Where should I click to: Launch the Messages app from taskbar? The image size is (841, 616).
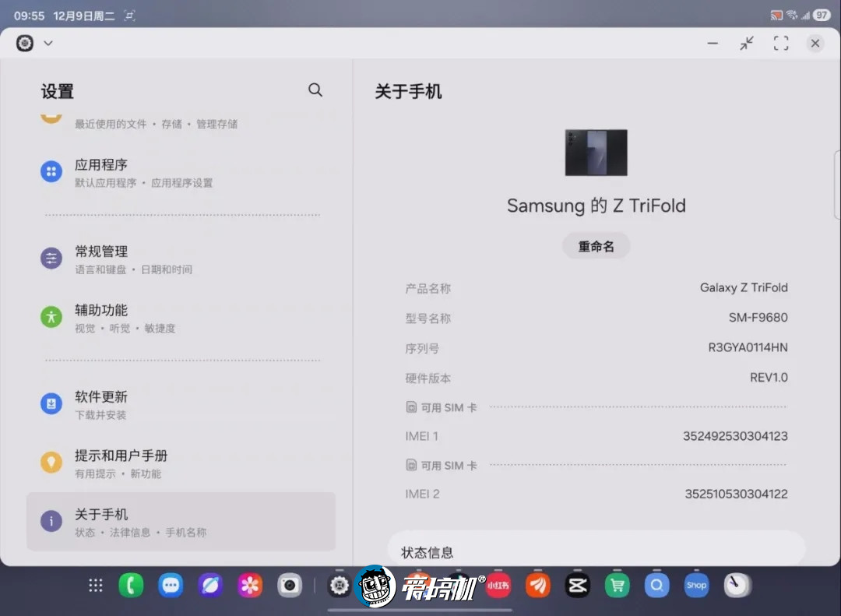click(171, 586)
